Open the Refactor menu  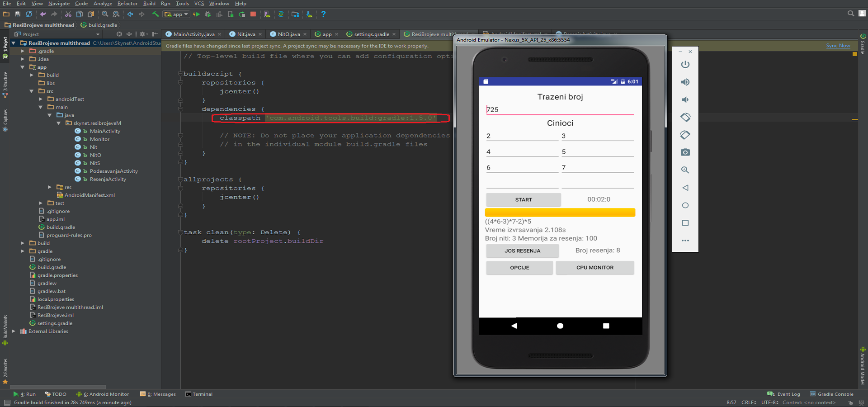pos(127,4)
